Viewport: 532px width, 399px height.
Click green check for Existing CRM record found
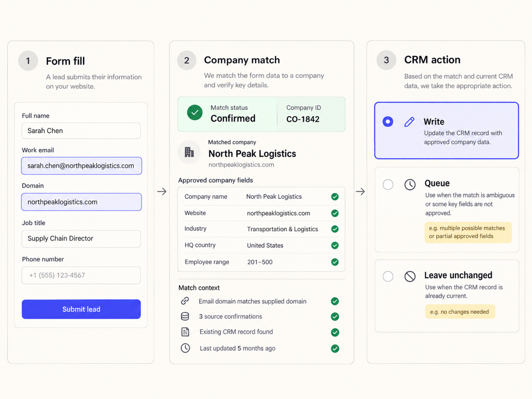335,332
